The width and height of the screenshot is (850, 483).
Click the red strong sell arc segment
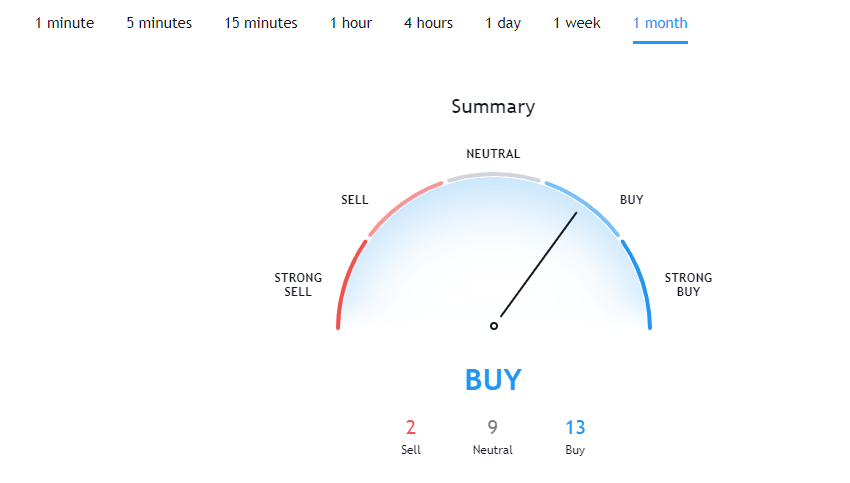[349, 282]
